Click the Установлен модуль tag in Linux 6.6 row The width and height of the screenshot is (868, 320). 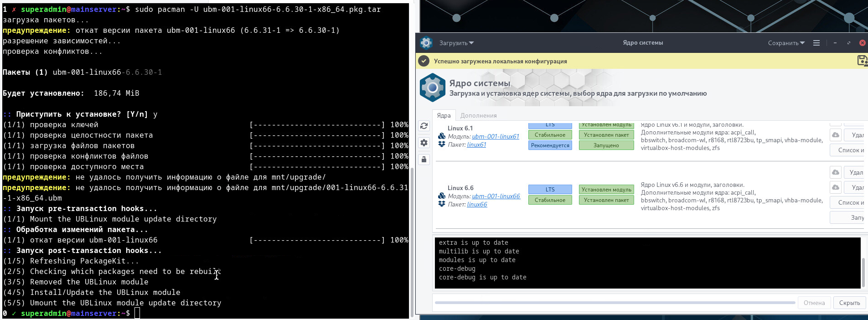(x=606, y=189)
